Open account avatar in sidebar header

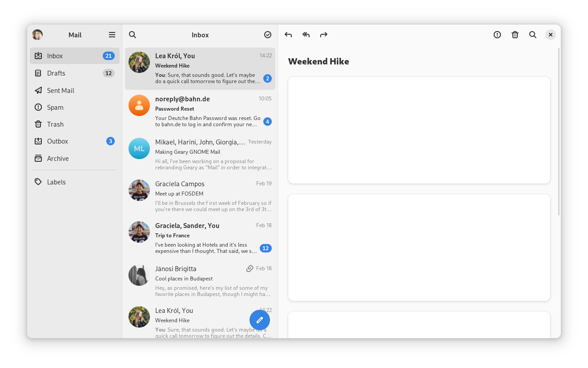[x=37, y=35]
